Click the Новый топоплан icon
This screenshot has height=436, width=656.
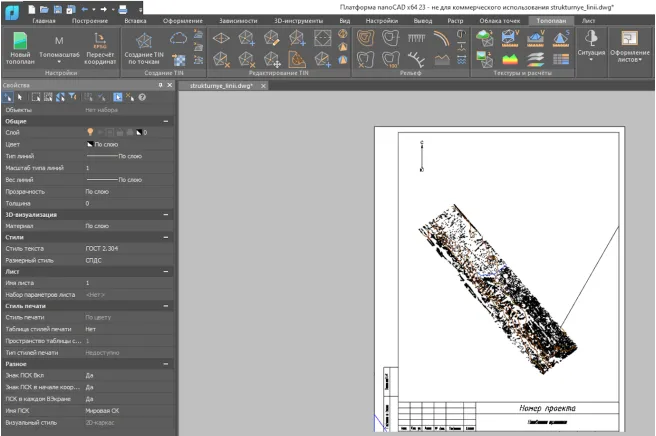click(x=20, y=42)
